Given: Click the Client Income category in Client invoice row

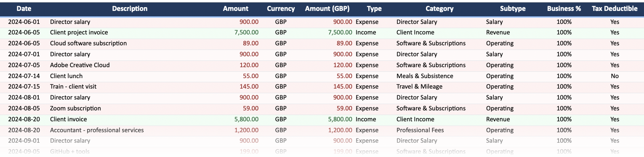Looking at the screenshot, I should click(x=415, y=119).
